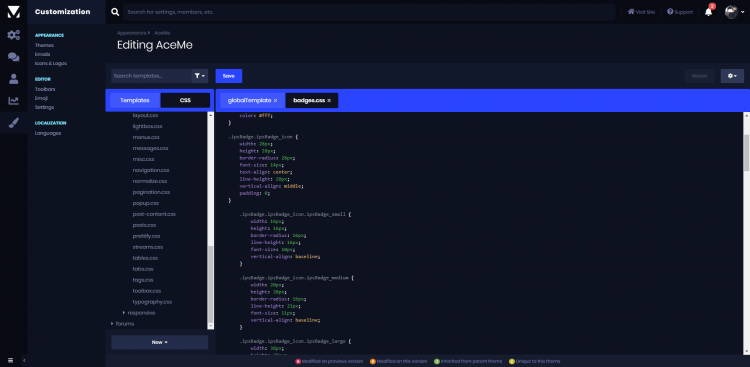
Task: Open posts.css file
Action: 144,225
